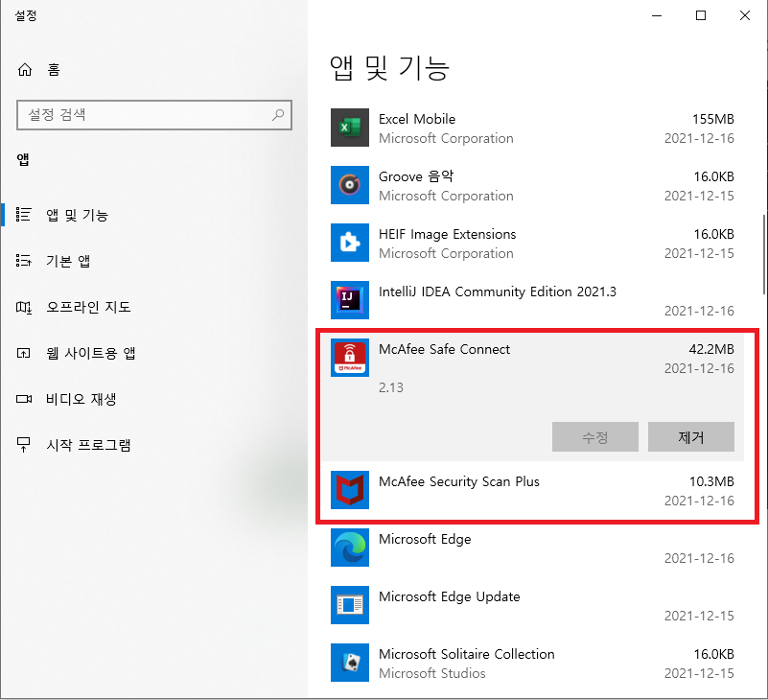Click the Home (홈) house icon
This screenshot has height=700, width=768.
[x=25, y=70]
